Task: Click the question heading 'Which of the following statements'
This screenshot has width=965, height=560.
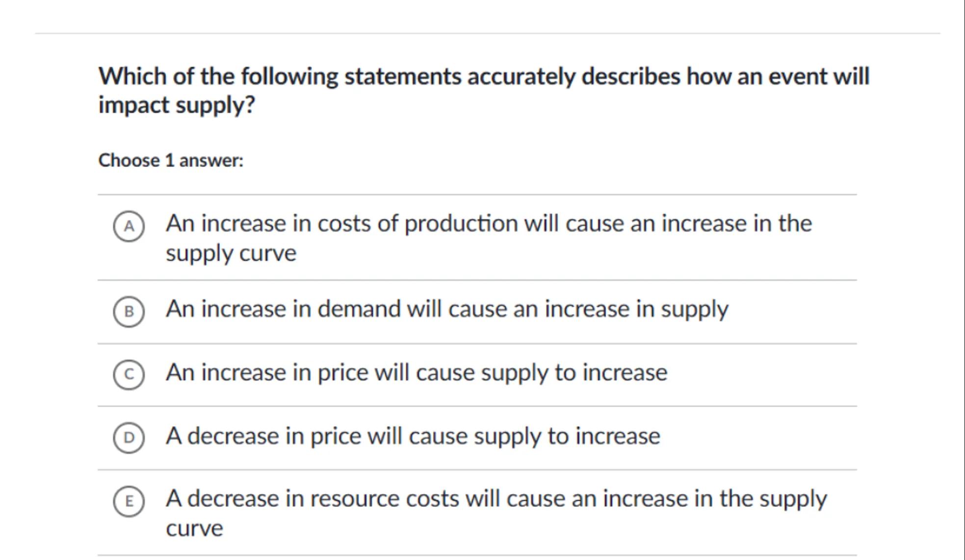Action: pyautogui.click(x=280, y=76)
